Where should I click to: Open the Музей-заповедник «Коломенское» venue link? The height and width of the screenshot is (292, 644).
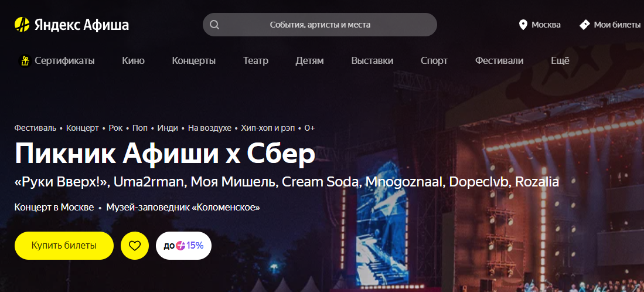click(x=183, y=208)
